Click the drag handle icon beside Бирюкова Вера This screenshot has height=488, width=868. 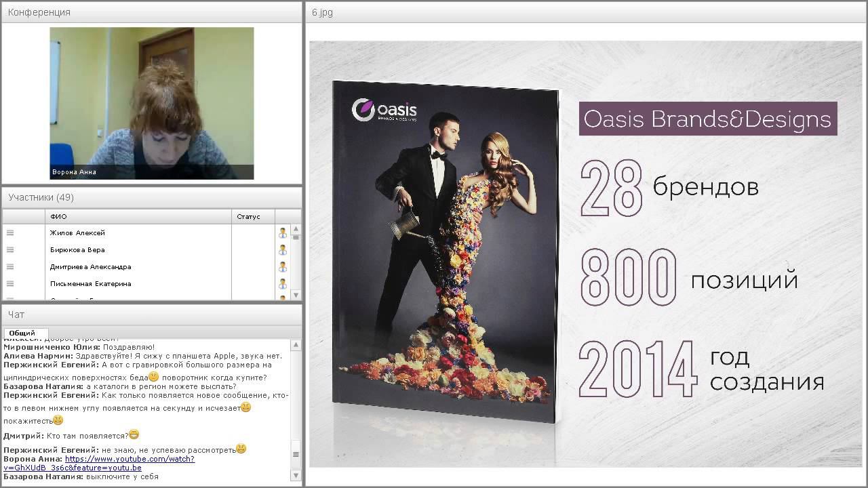pyautogui.click(x=10, y=249)
